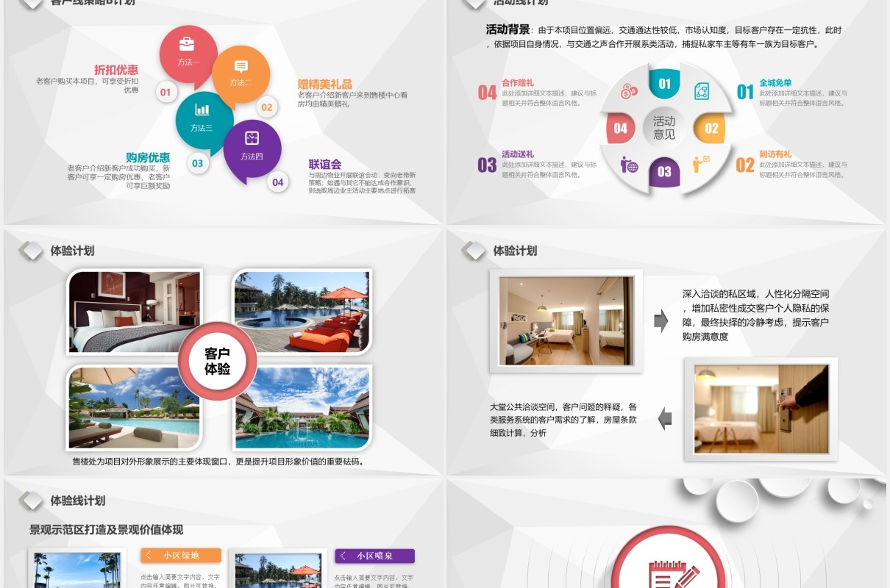Click the 折扣优惠 heading
The width and height of the screenshot is (890, 588).
pyautogui.click(x=116, y=70)
